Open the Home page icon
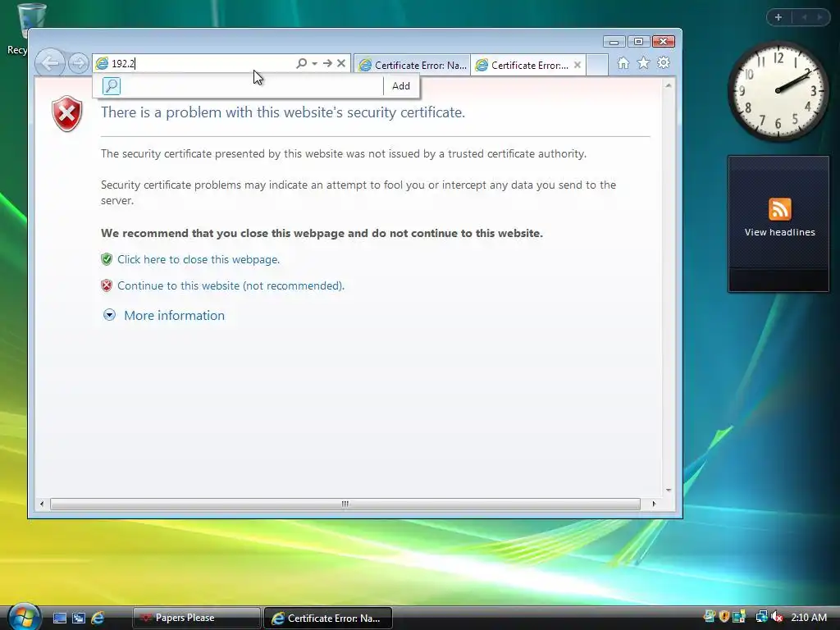Viewport: 840px width, 630px height. (x=623, y=63)
